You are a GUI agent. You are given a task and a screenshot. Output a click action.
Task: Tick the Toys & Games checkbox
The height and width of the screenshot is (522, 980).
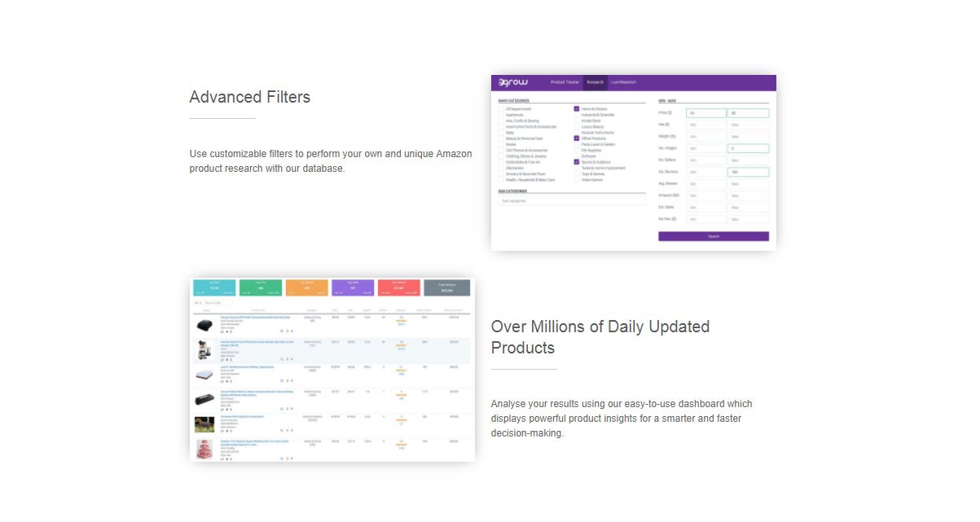(577, 173)
